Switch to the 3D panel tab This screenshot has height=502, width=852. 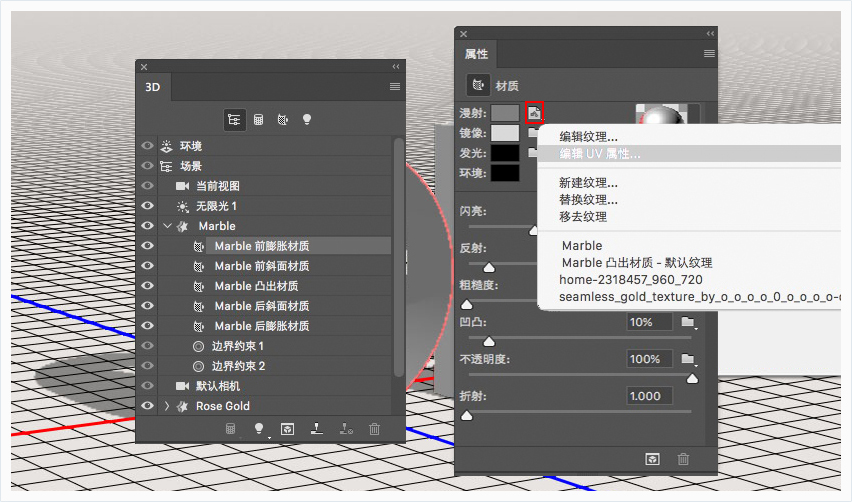pos(153,87)
